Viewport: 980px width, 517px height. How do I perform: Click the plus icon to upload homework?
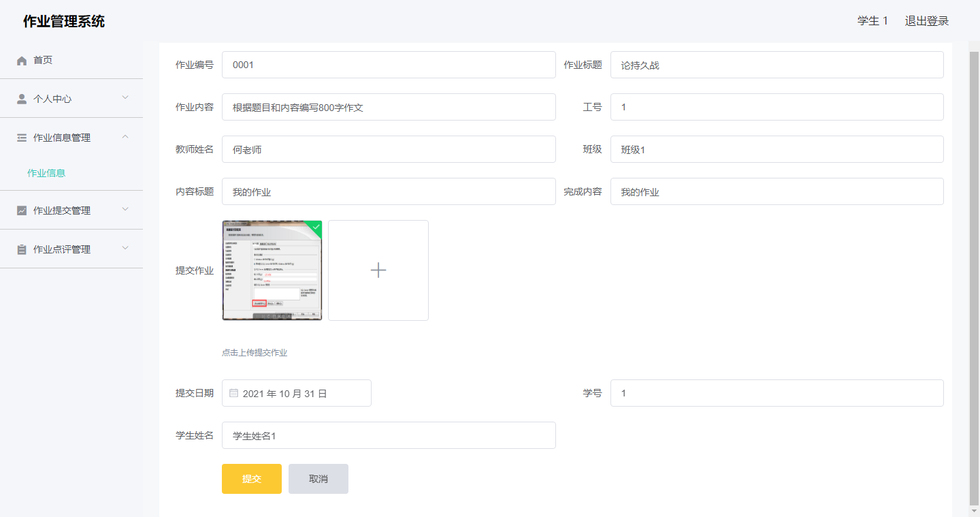(378, 270)
